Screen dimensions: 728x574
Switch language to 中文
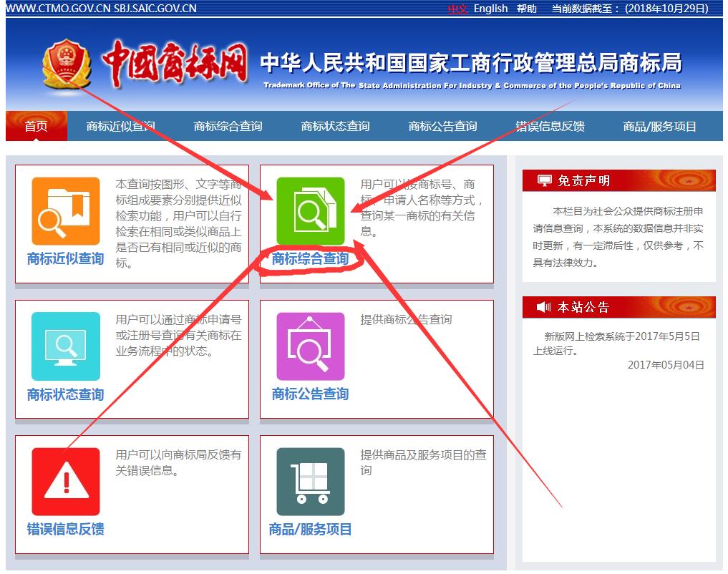click(x=458, y=9)
